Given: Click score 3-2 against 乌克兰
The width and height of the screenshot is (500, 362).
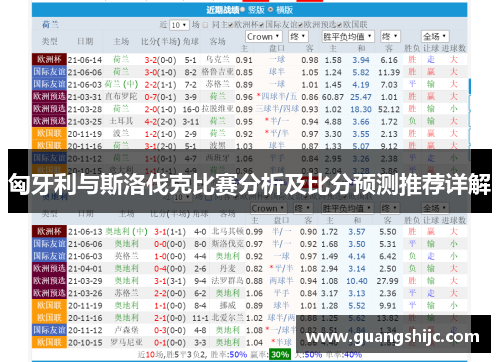Looking at the screenshot, I should (150, 60).
